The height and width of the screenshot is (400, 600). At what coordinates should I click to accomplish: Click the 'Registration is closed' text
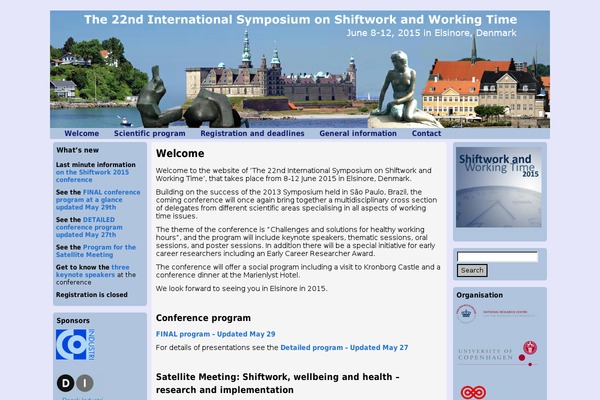(x=92, y=295)
